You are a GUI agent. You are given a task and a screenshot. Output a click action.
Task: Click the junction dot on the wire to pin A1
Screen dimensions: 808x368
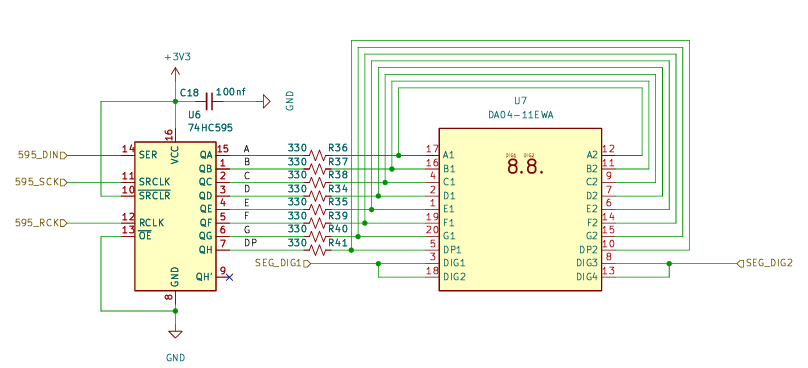[398, 155]
